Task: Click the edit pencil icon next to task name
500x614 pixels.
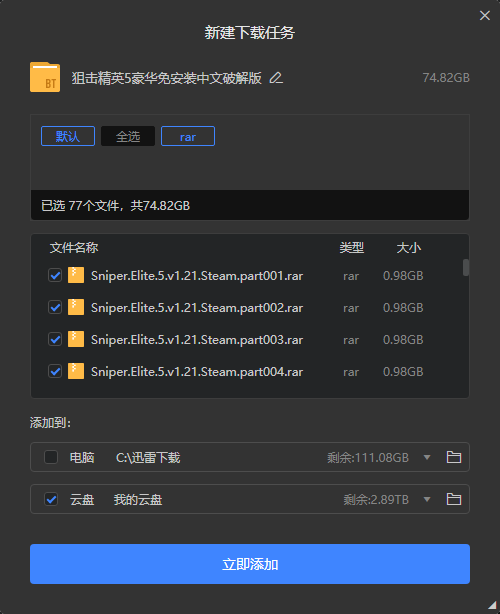Action: pos(276,78)
